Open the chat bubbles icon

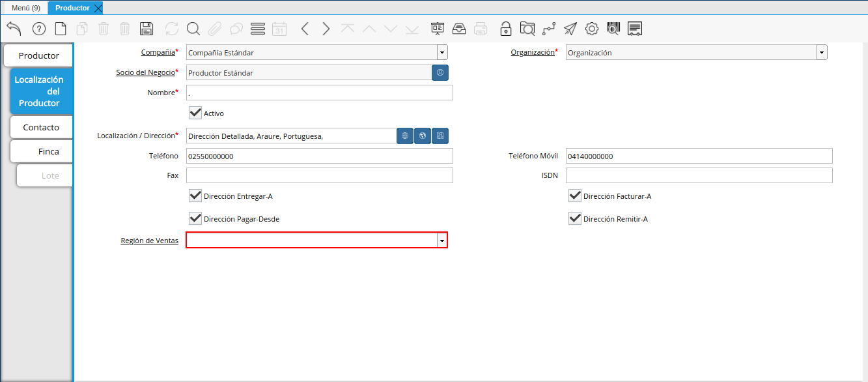click(236, 29)
